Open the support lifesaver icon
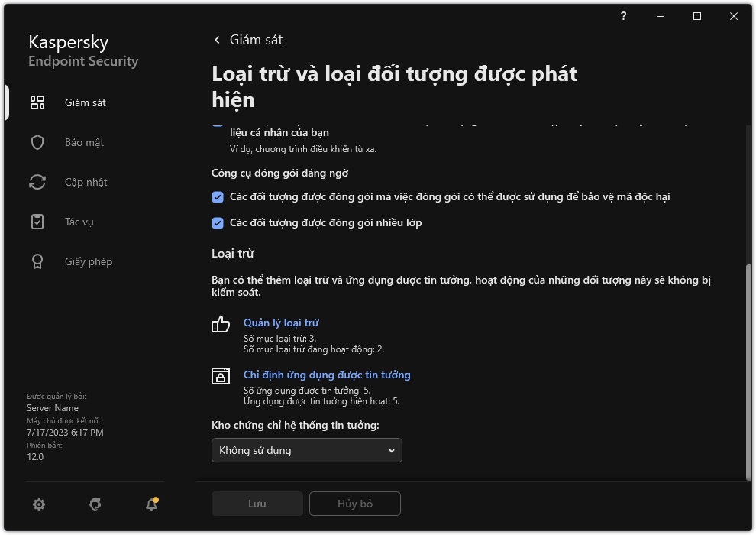This screenshot has height=535, width=756. pos(95,504)
